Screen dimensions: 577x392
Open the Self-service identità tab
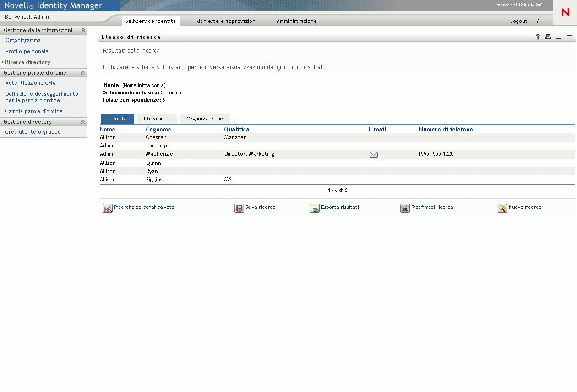[x=151, y=21]
